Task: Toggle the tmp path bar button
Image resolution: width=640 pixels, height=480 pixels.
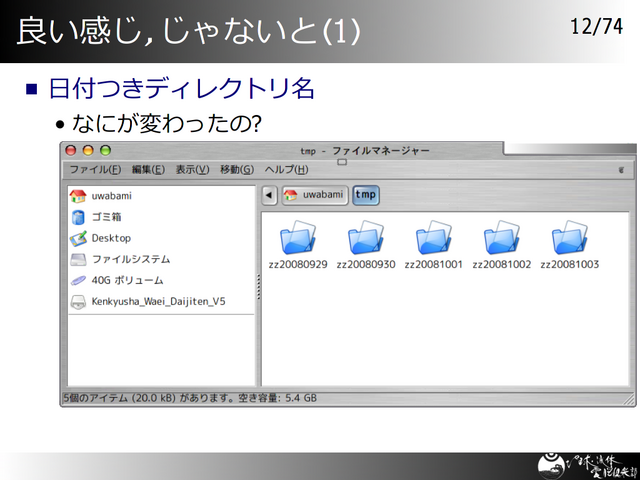Action: click(x=366, y=195)
